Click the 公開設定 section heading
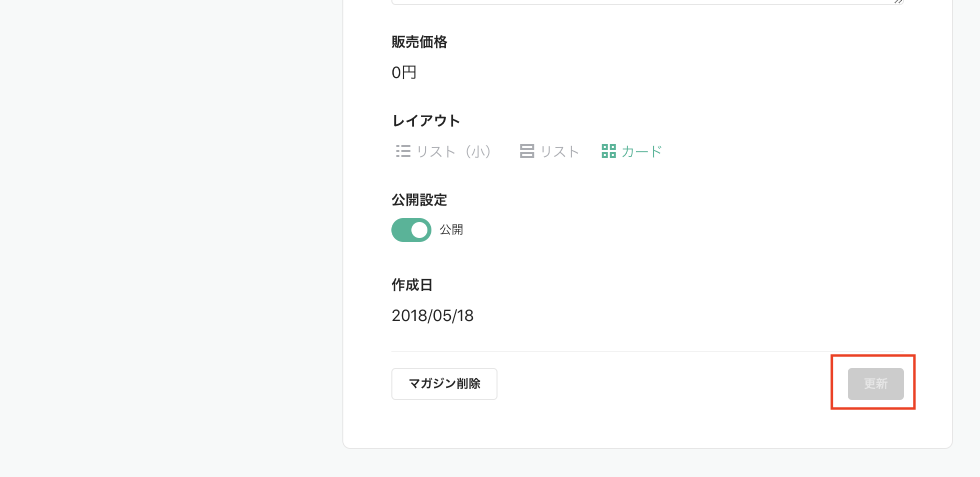Screen dimensions: 980x477 click(419, 200)
